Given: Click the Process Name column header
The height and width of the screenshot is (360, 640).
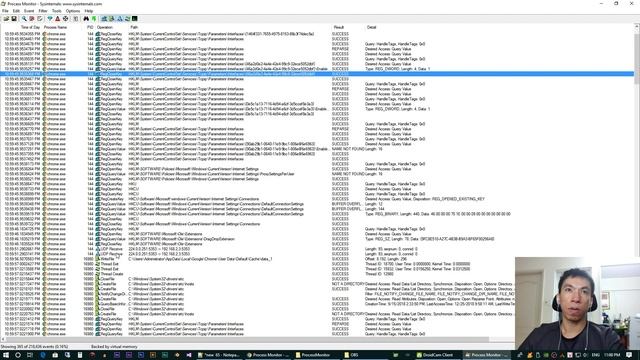Looking at the screenshot, I should [55, 27].
